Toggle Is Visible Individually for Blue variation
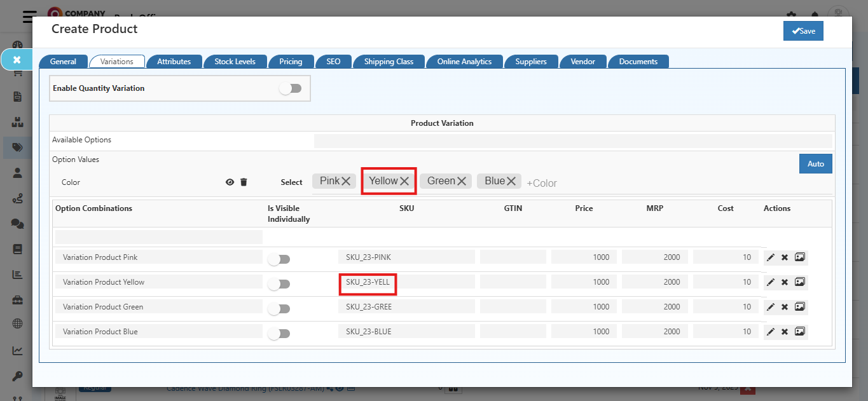This screenshot has width=868, height=401. 279,334
